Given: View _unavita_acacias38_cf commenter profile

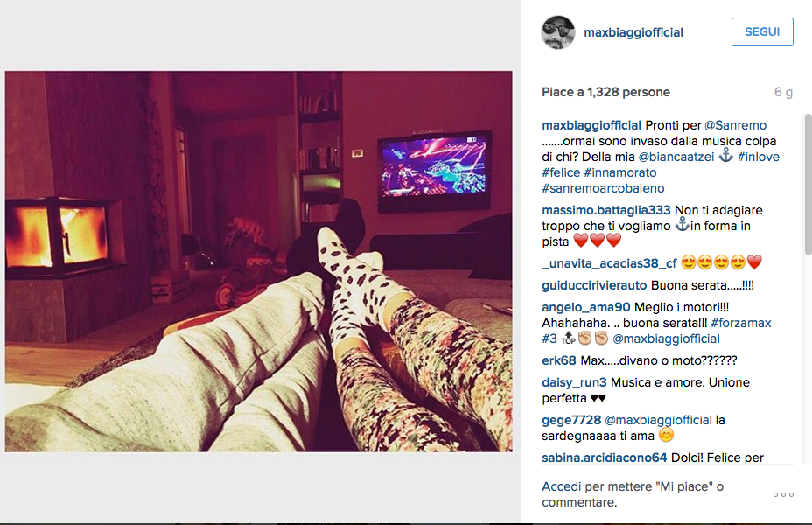Looking at the screenshot, I should (x=609, y=263).
